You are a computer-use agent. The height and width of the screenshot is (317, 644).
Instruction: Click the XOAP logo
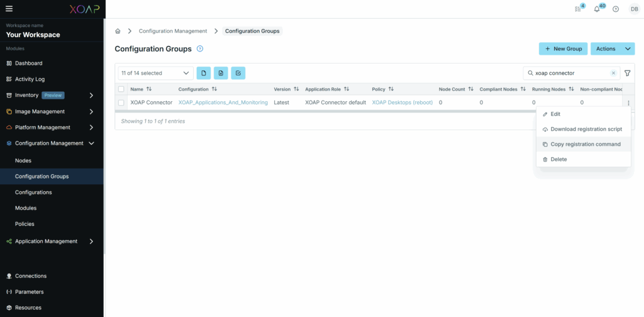84,9
